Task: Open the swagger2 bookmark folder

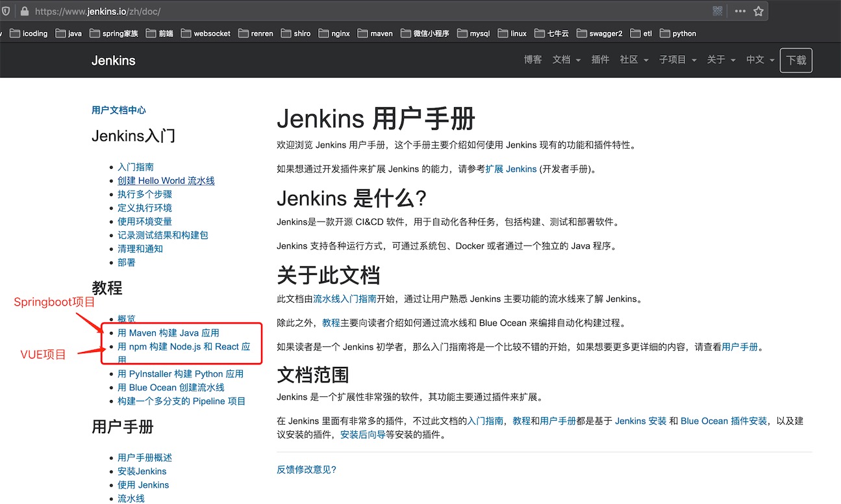Action: [x=599, y=33]
